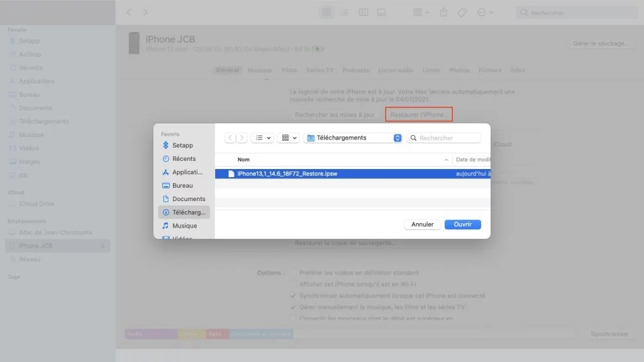
Task: Open Documents in dialog sidebar
Action: (x=184, y=199)
